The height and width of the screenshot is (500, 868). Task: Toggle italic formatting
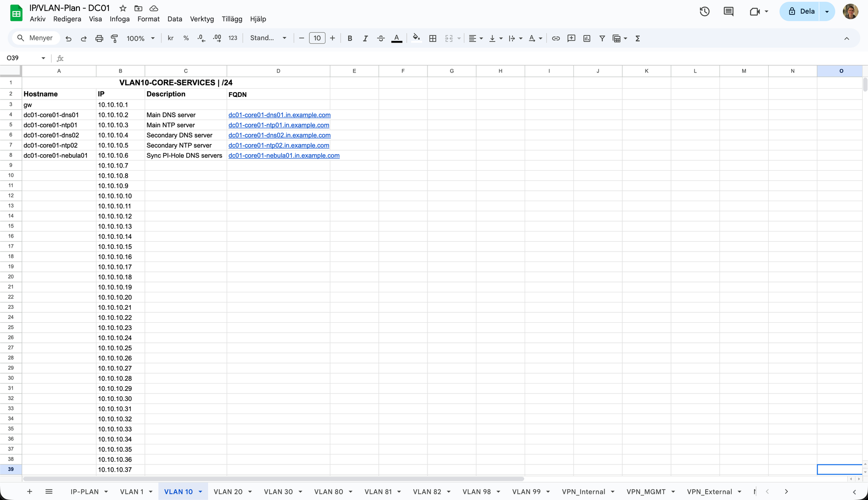[x=365, y=38]
